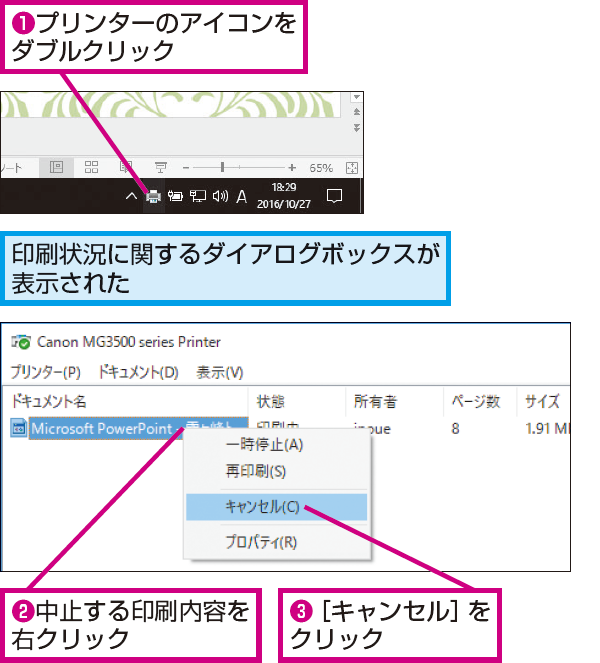Open the printer icon in system tray
The image size is (600, 663).
153,196
